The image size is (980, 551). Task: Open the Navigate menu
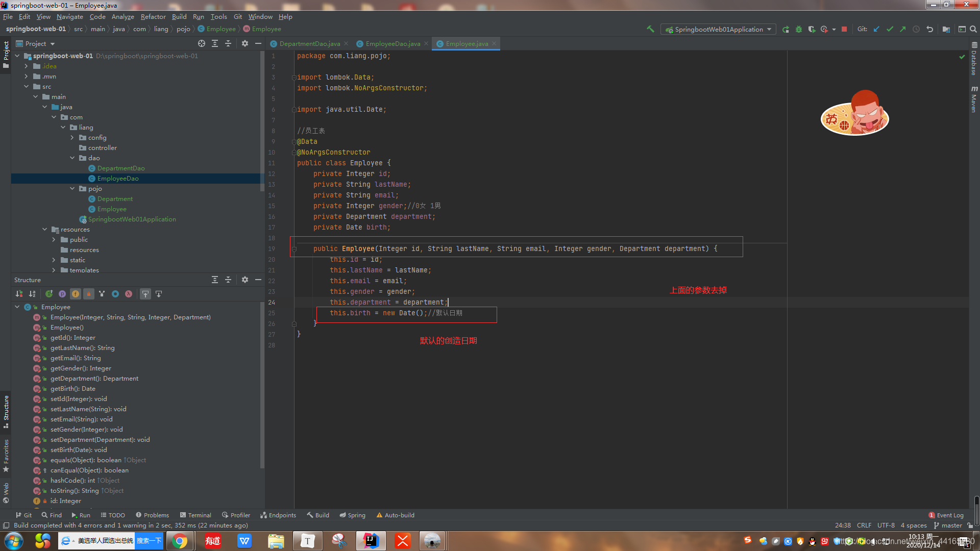tap(70, 17)
